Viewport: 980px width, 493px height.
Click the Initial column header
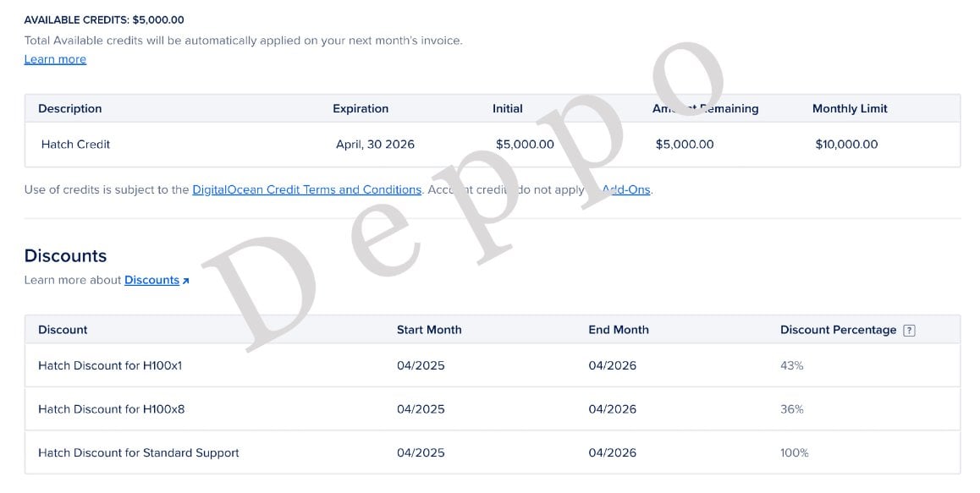click(x=508, y=109)
